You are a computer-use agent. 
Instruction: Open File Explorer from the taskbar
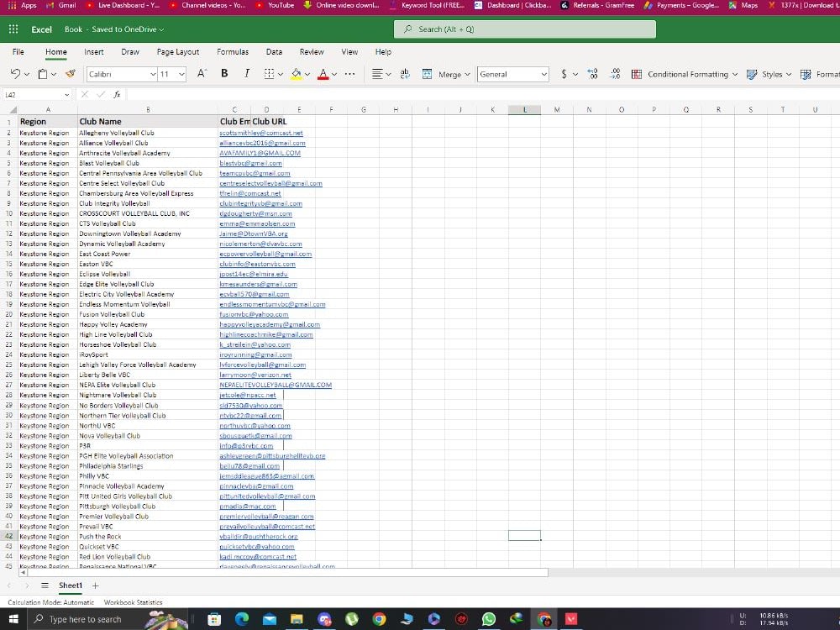point(297,619)
